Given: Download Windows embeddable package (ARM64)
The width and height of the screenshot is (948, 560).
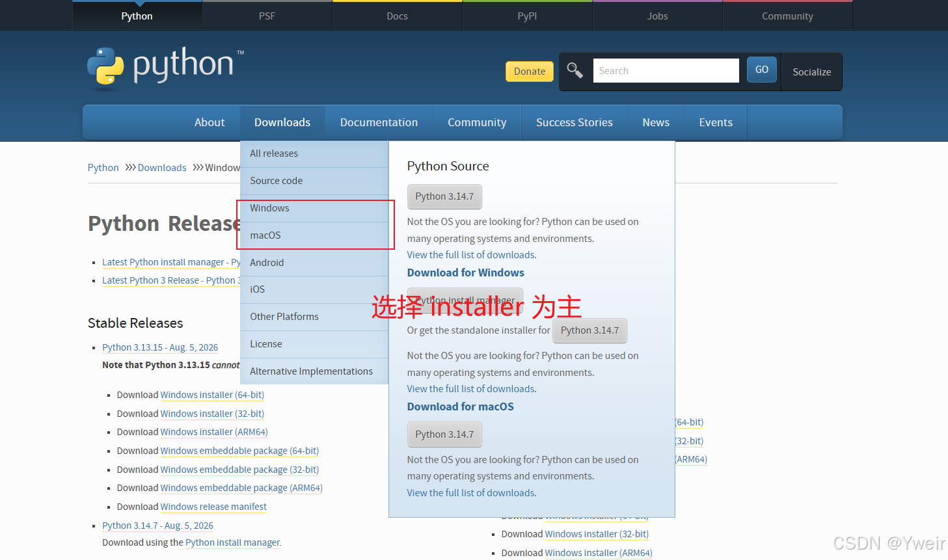Looking at the screenshot, I should 241,488.
